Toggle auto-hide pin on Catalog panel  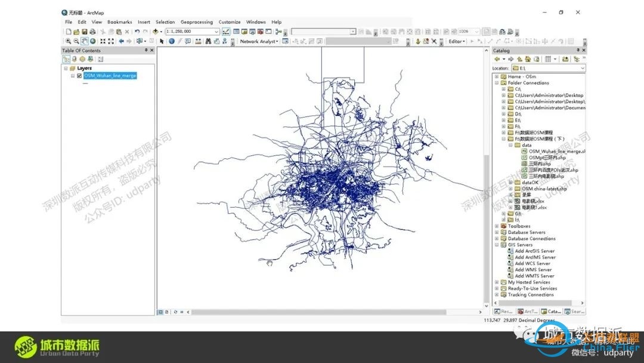(x=577, y=50)
